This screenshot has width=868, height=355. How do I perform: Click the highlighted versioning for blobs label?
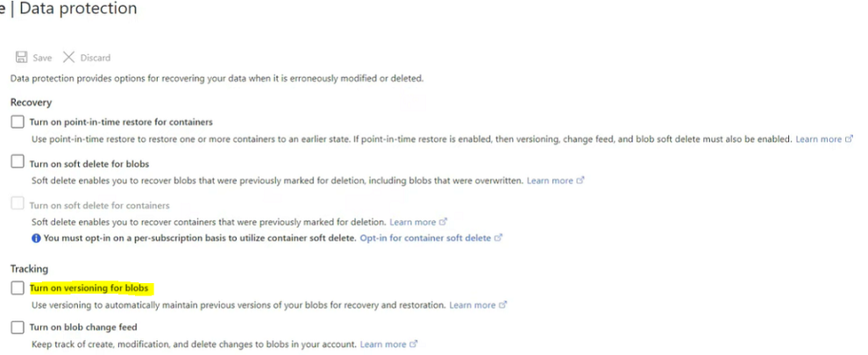(91, 288)
